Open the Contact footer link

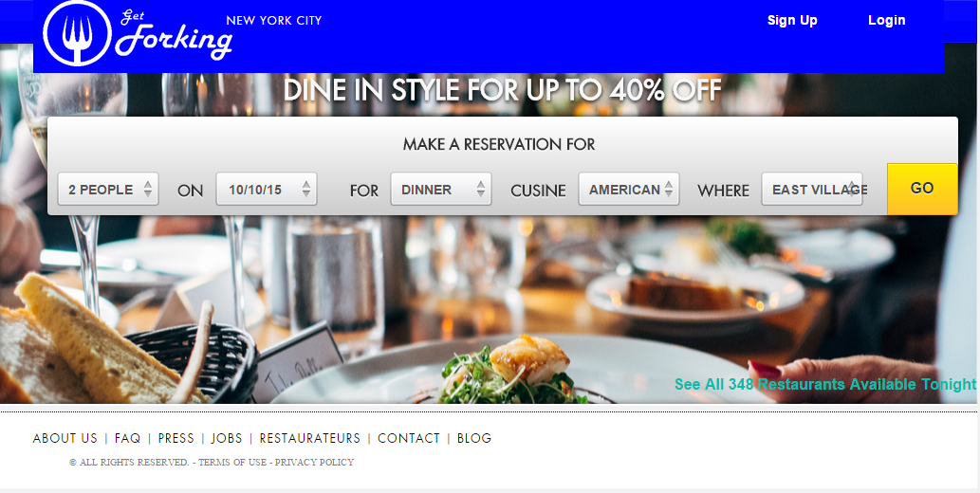(x=409, y=438)
